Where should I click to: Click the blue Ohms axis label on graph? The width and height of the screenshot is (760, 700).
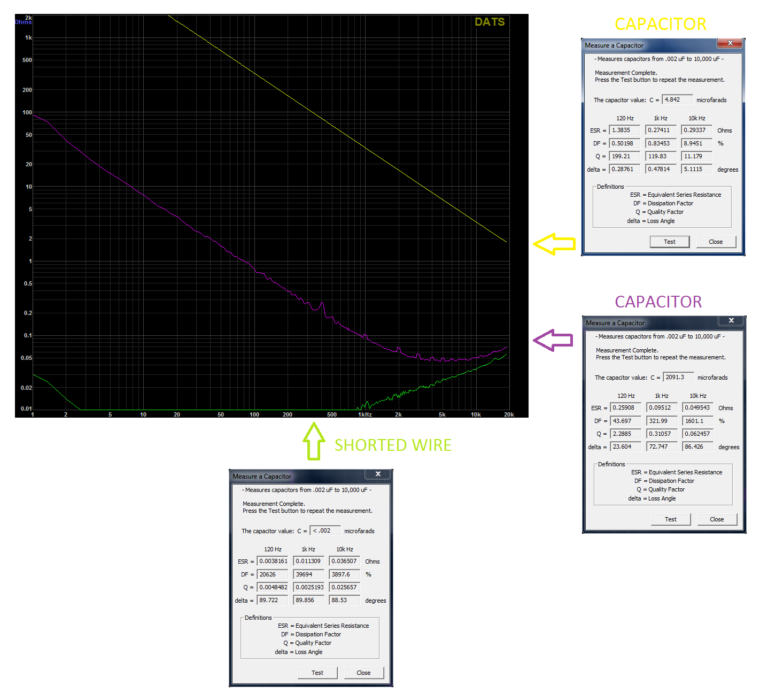[x=23, y=22]
